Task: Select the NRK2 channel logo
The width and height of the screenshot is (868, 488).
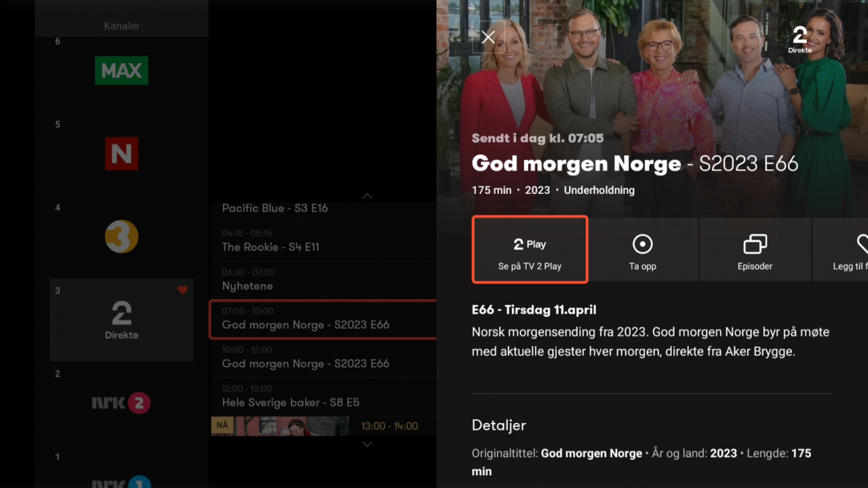Action: [x=121, y=403]
